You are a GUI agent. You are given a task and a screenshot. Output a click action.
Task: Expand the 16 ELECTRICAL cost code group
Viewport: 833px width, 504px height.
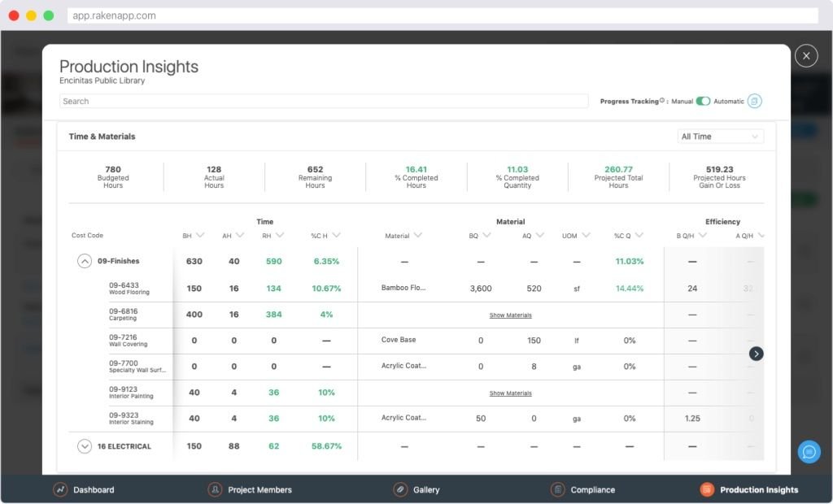pos(84,446)
